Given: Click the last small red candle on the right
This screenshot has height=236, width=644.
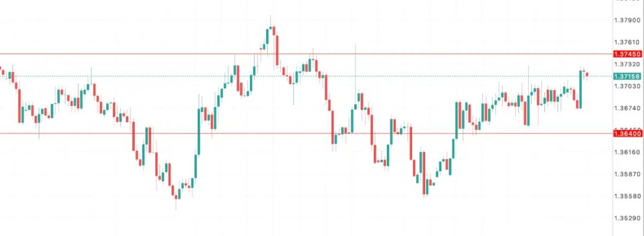Looking at the screenshot, I should pyautogui.click(x=587, y=75).
